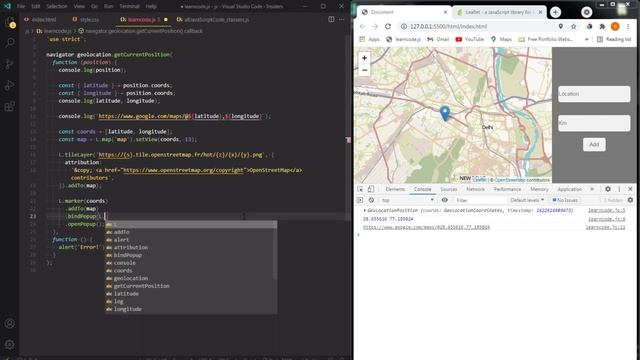
Task: Click the Km input field
Action: (594, 123)
